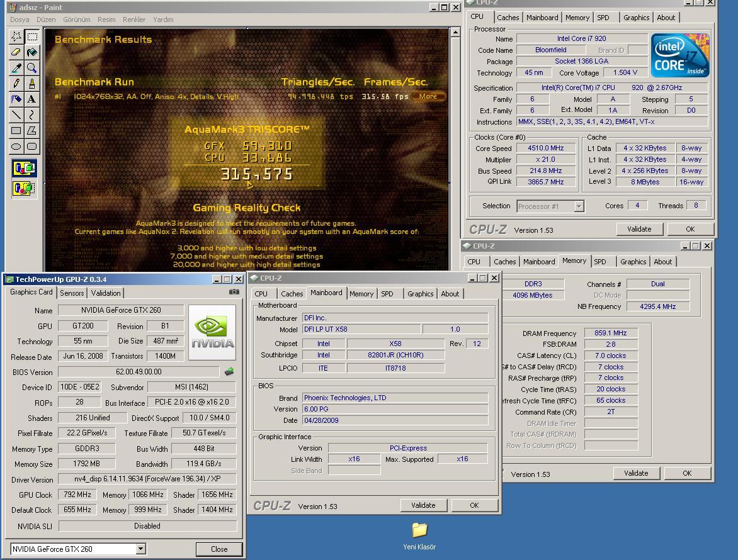
Task: Select the Magnifier tool in Paint
Action: coord(32,68)
